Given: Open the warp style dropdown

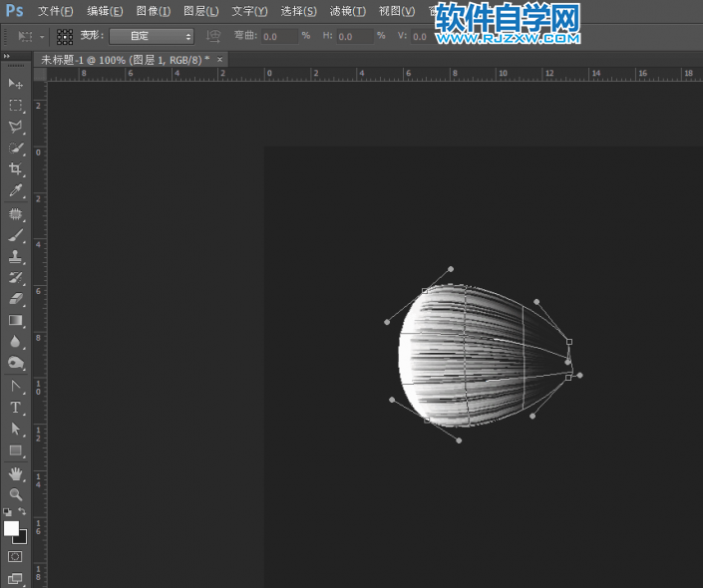Looking at the screenshot, I should click(x=152, y=36).
